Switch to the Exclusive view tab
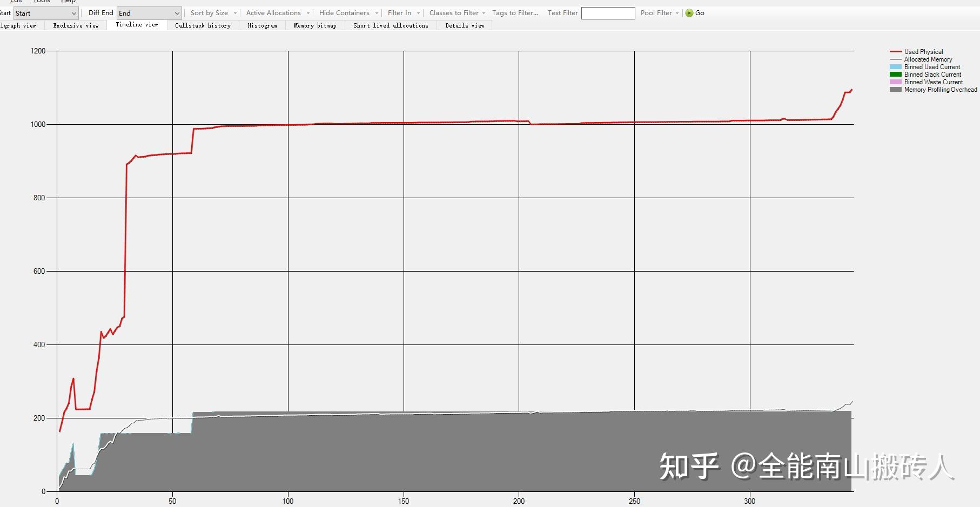This screenshot has height=507, width=980. tap(76, 25)
